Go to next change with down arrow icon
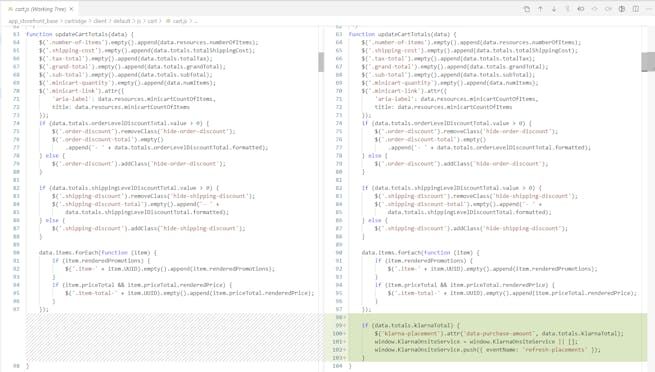Viewport: 655px width, 372px height. 554,9
